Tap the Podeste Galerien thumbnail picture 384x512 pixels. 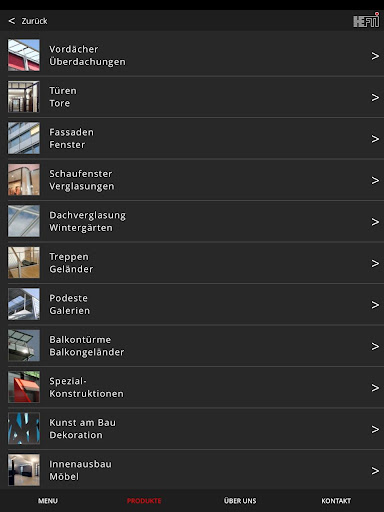click(24, 304)
